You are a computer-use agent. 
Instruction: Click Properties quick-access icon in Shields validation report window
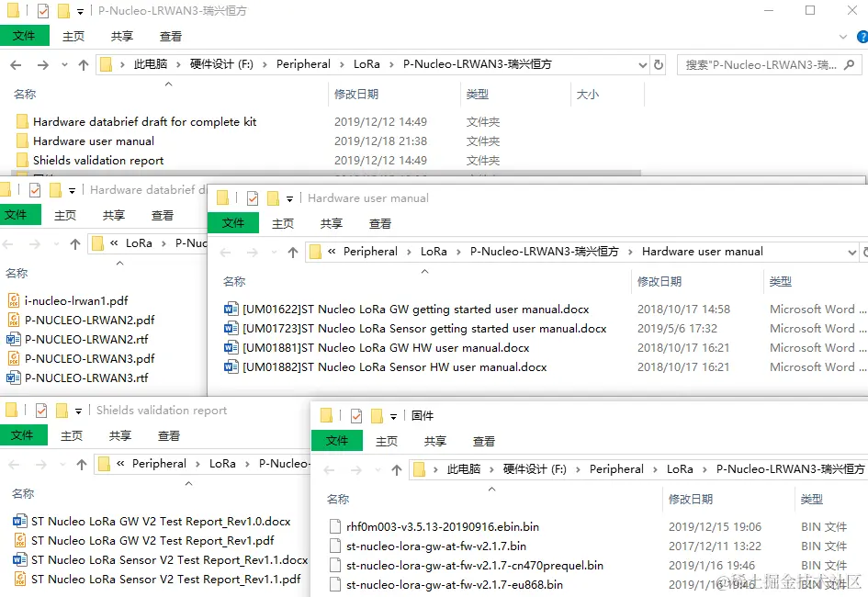pyautogui.click(x=41, y=411)
